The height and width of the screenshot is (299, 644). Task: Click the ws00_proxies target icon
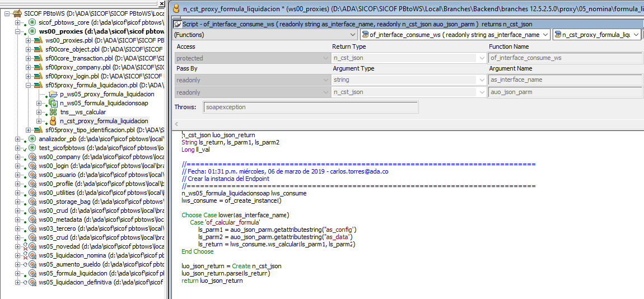click(x=32, y=31)
